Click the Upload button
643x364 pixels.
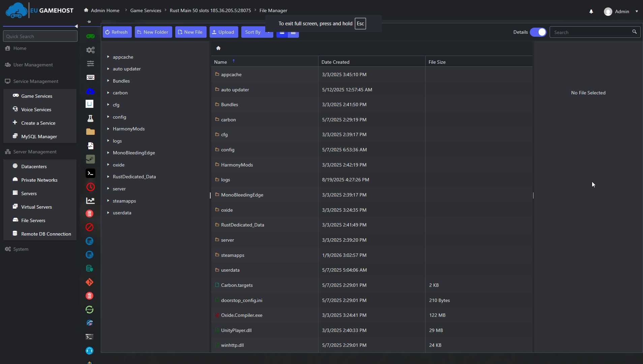[224, 32]
